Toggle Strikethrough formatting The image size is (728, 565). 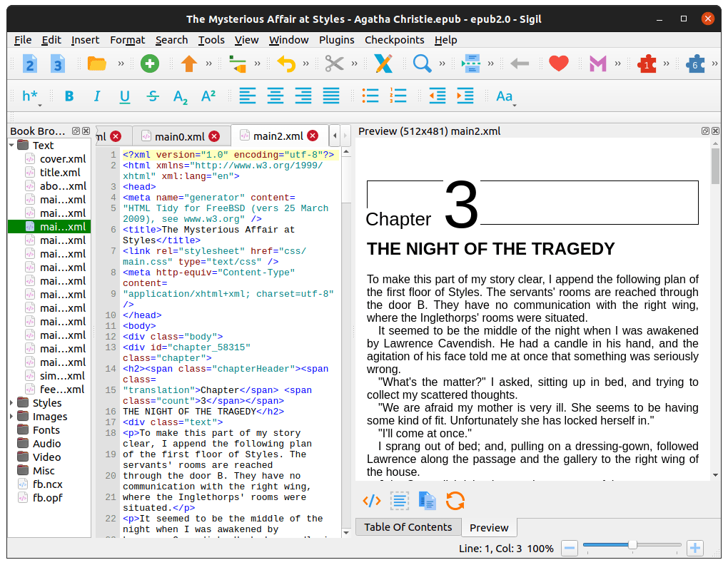coord(153,96)
